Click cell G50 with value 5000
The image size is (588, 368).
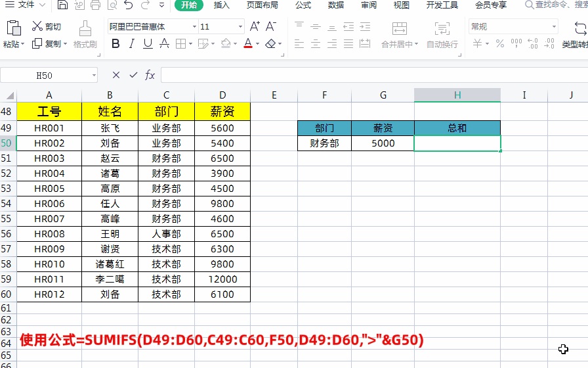[x=383, y=143]
